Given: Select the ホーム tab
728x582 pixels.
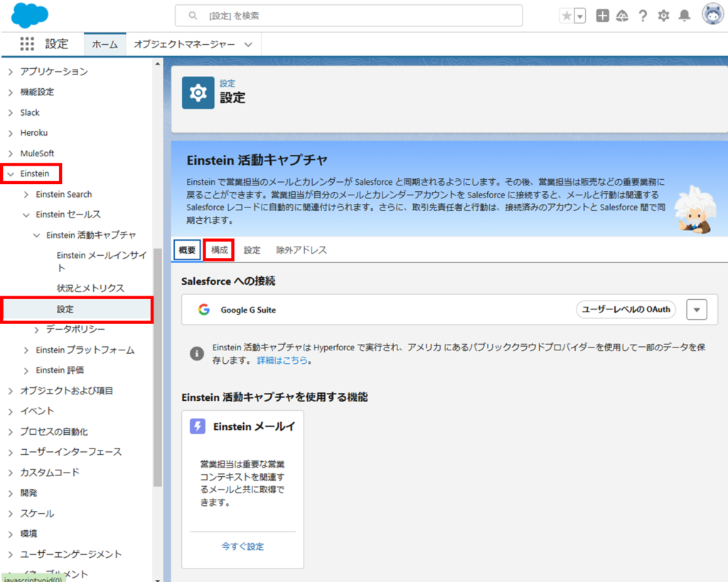Looking at the screenshot, I should [105, 44].
